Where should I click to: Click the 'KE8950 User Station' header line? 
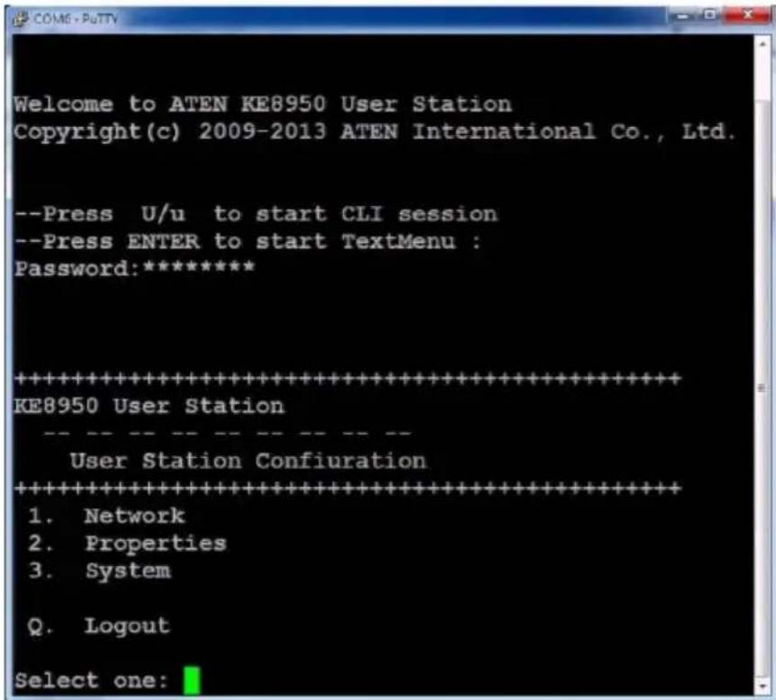pyautogui.click(x=149, y=406)
